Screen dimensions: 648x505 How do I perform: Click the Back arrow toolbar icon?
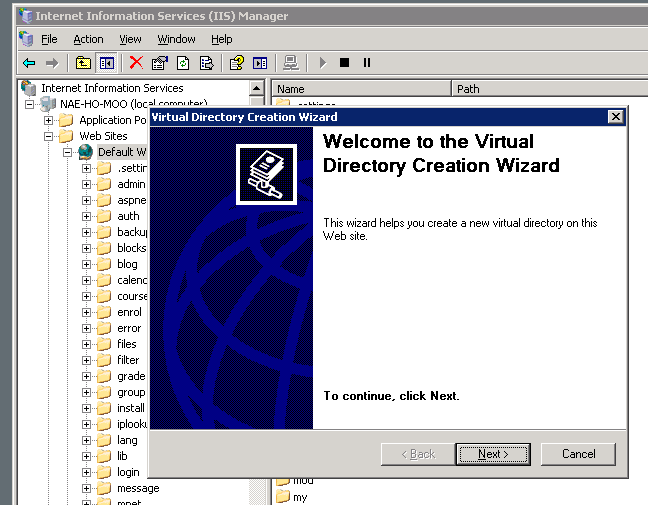[29, 63]
